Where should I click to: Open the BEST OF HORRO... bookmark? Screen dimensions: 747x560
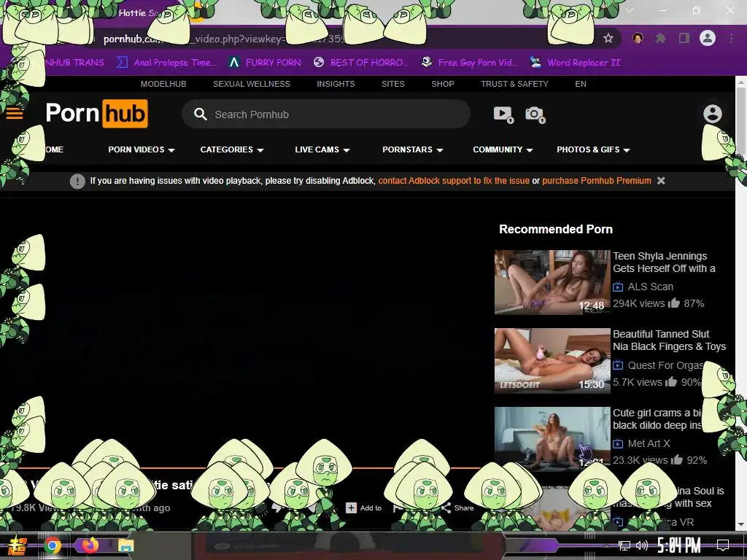[x=361, y=63]
